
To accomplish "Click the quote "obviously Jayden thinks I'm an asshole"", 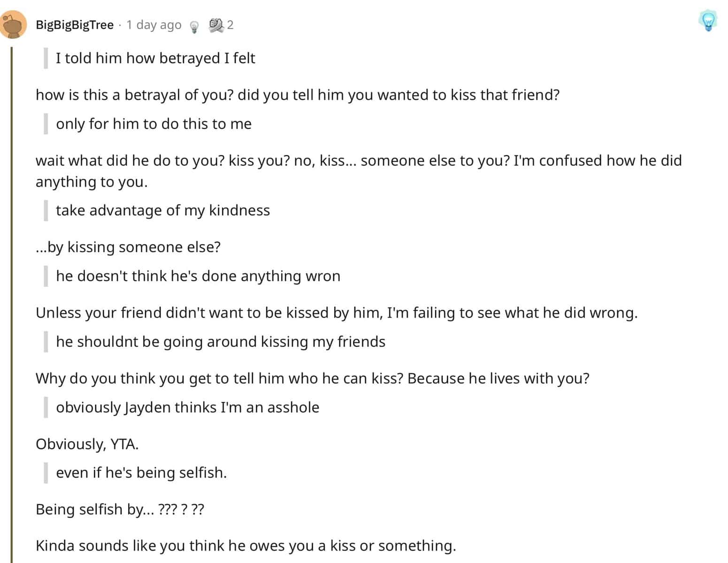I will pyautogui.click(x=187, y=407).
